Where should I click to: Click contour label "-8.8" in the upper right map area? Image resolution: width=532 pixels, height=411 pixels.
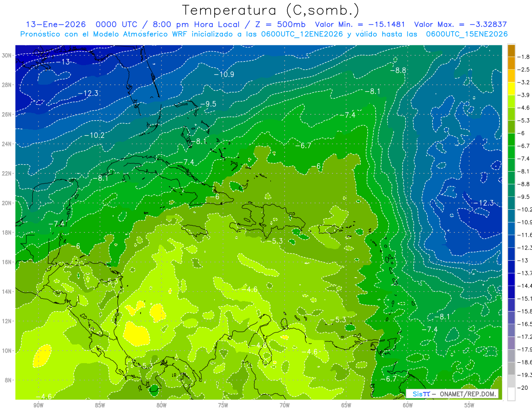398,70
